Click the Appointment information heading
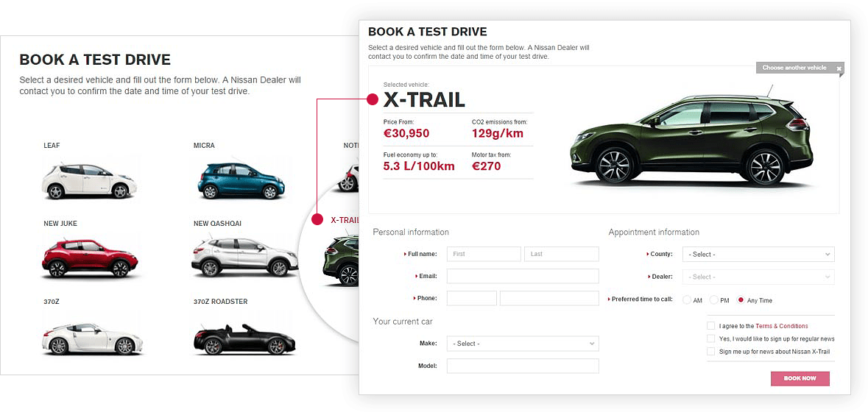Screen dimensions: 868x415 (654, 232)
